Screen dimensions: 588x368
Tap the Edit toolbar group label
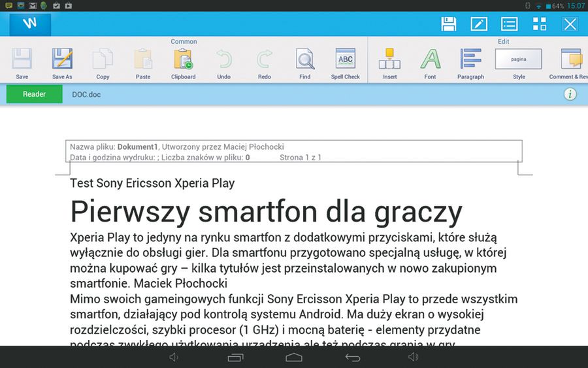point(503,41)
